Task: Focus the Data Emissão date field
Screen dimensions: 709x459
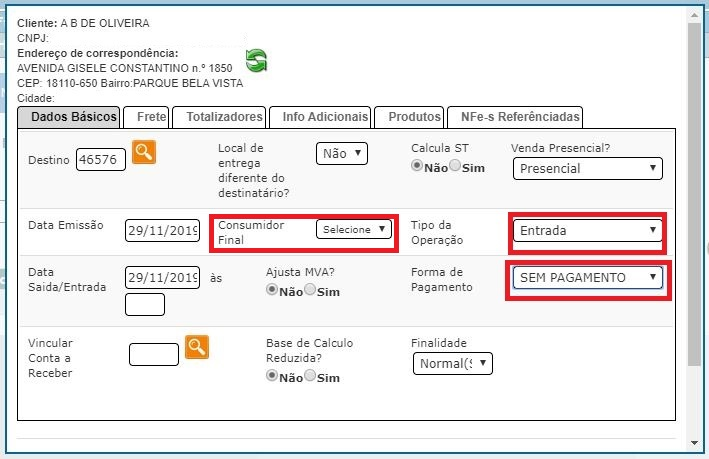Action: [162, 231]
